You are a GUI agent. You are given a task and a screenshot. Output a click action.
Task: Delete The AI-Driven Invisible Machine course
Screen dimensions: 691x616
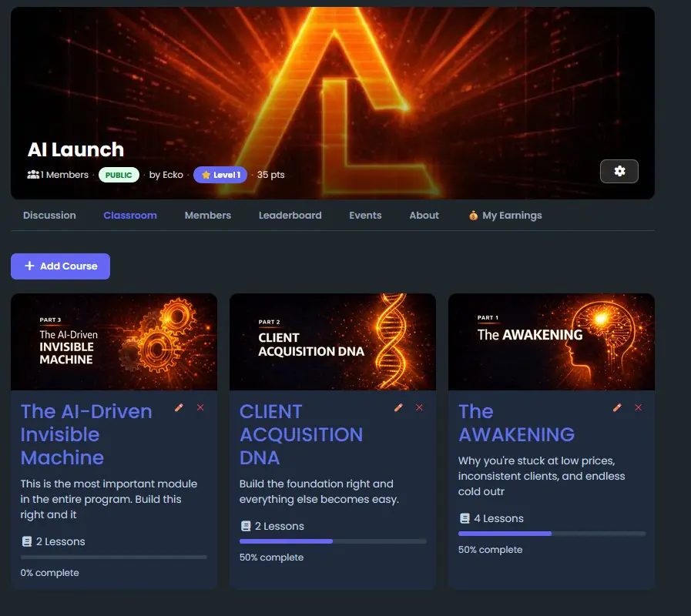coord(200,407)
